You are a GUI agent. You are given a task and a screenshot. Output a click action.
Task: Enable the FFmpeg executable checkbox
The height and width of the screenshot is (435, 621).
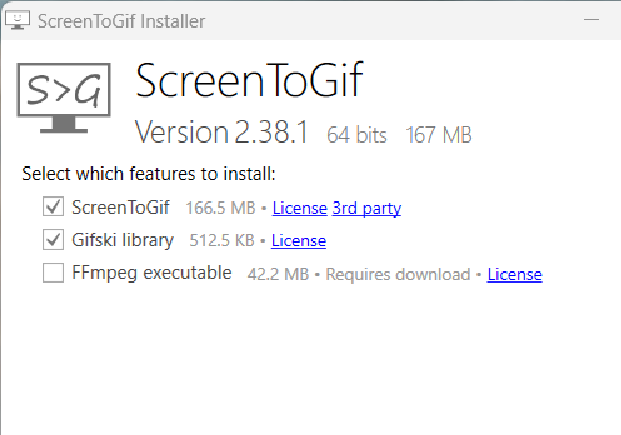click(53, 273)
